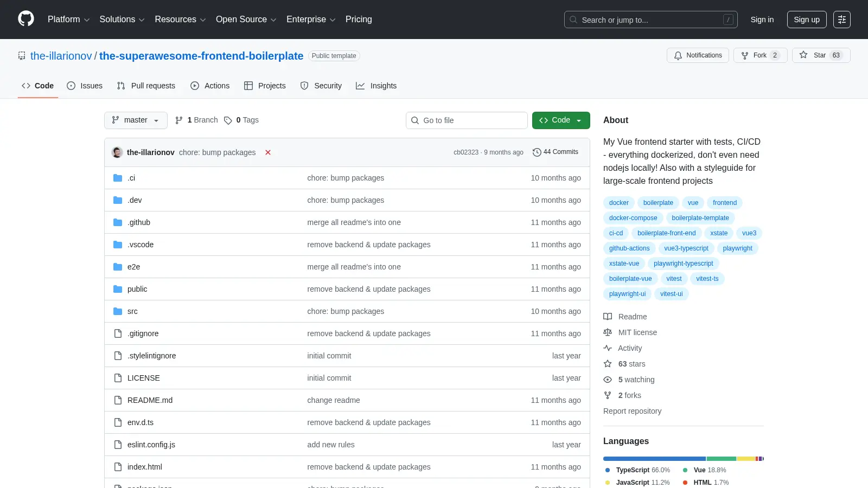Image resolution: width=868 pixels, height=488 pixels.
Task: View the 44 Commits history
Action: (556, 152)
